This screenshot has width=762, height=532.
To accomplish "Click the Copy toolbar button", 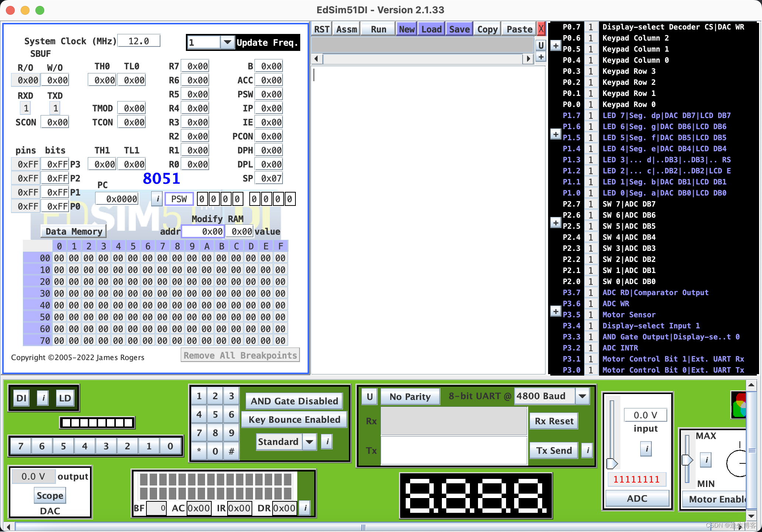I will pos(487,28).
